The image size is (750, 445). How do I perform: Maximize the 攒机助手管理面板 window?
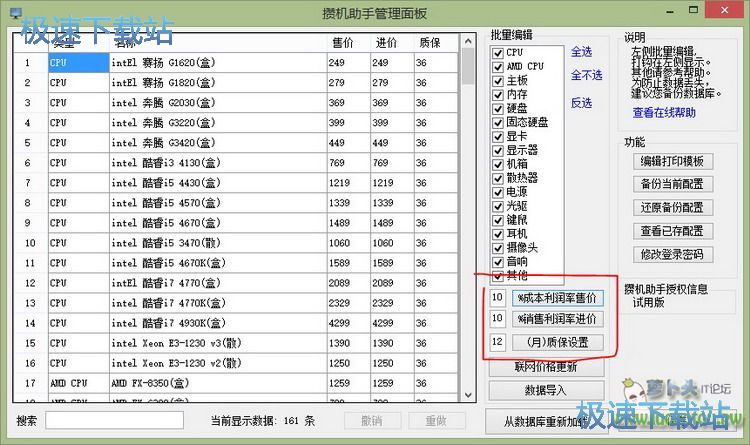click(693, 10)
